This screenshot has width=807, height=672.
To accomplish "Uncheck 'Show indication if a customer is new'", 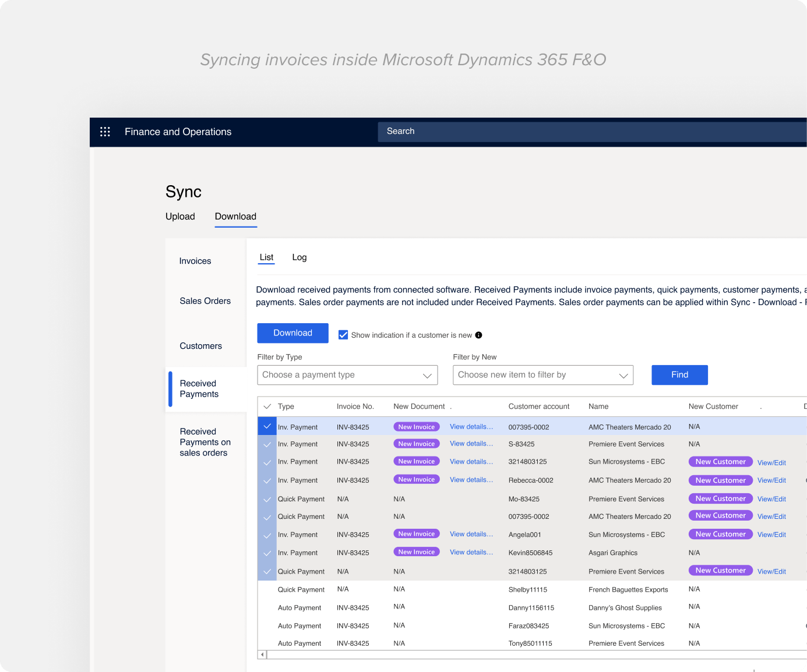I will pos(343,335).
